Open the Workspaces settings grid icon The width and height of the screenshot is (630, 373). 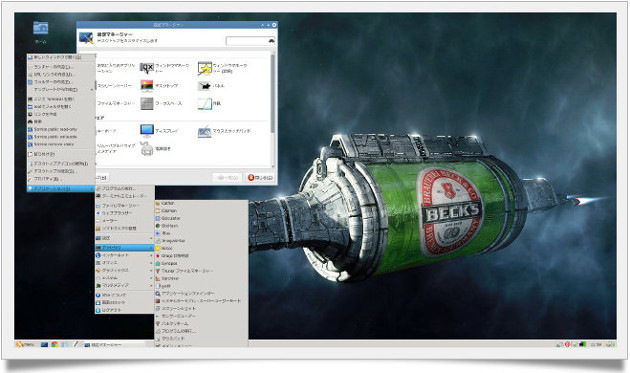147,103
